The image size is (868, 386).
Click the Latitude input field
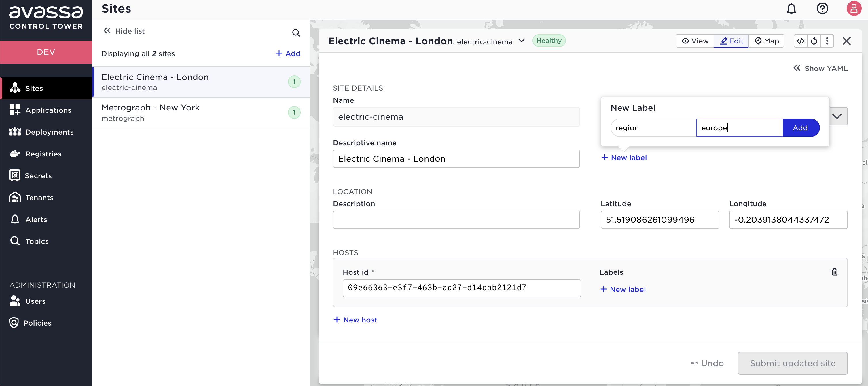[x=660, y=220]
